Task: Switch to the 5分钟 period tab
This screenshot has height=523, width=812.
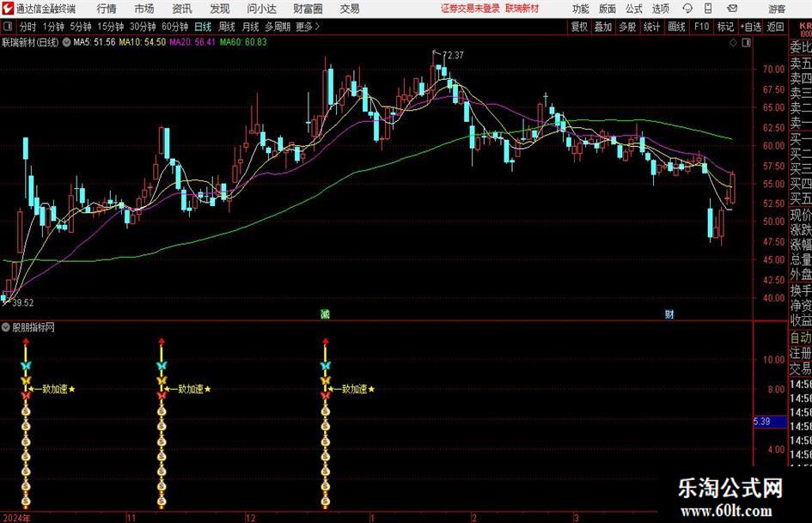Action: [81, 27]
